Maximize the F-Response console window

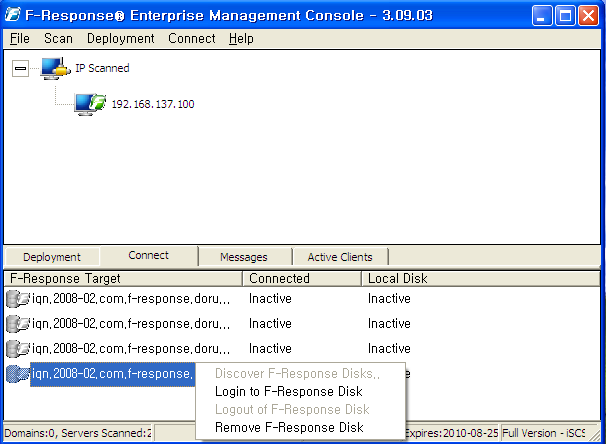coord(565,16)
